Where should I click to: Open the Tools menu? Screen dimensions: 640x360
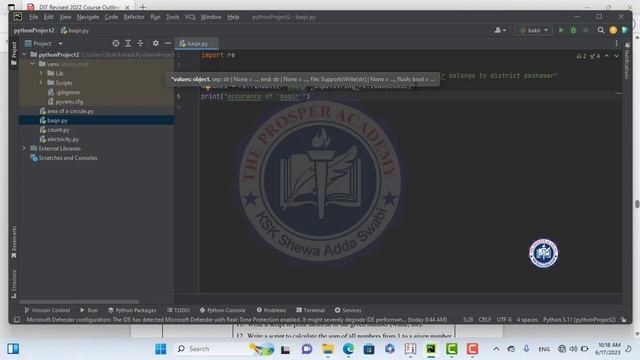(172, 17)
